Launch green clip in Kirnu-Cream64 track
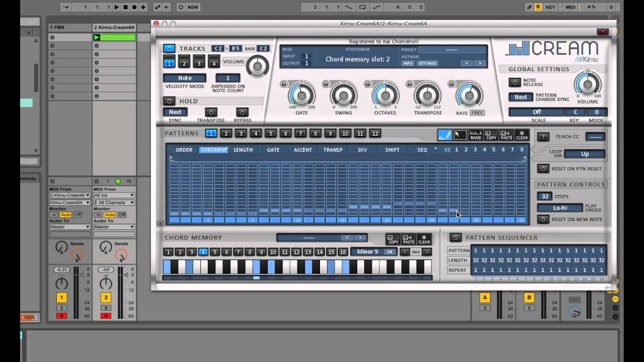The image size is (644, 362). (97, 37)
